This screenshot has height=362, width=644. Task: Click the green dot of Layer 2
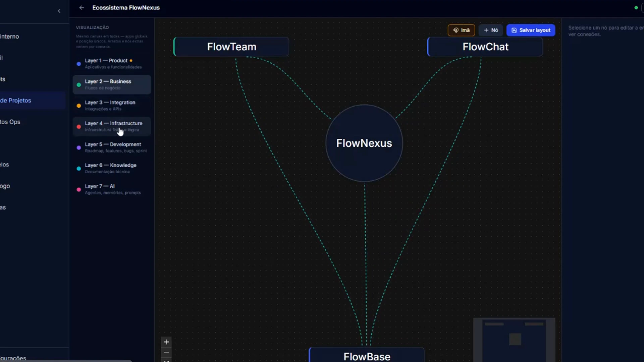[x=78, y=85]
